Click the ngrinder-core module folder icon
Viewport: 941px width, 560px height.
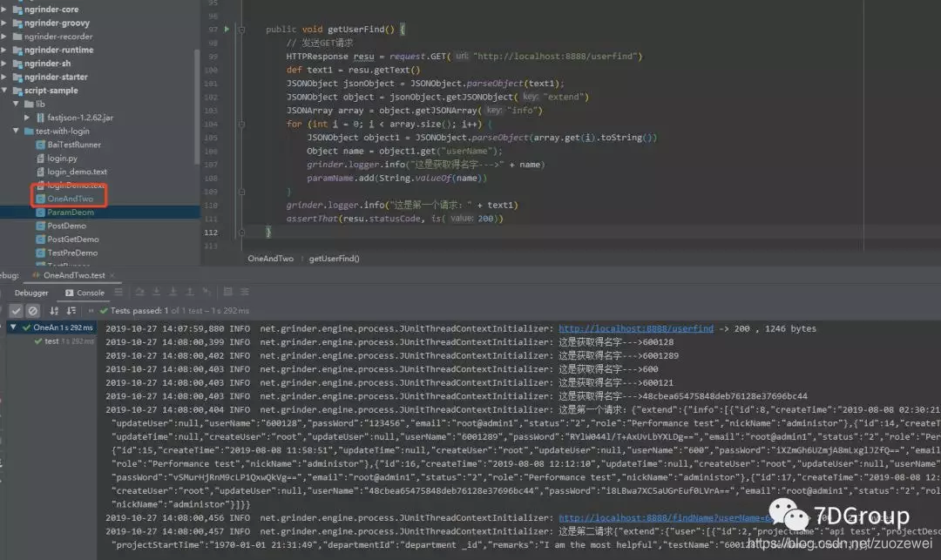tap(17, 10)
